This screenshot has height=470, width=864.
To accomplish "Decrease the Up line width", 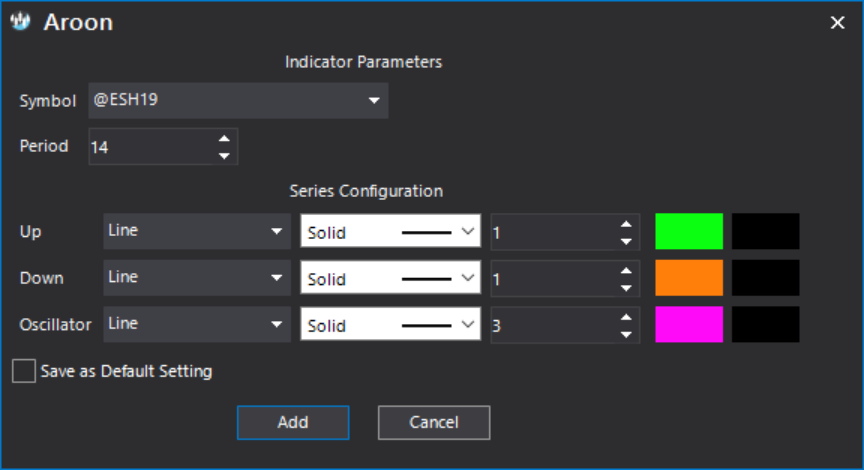I will (x=626, y=241).
